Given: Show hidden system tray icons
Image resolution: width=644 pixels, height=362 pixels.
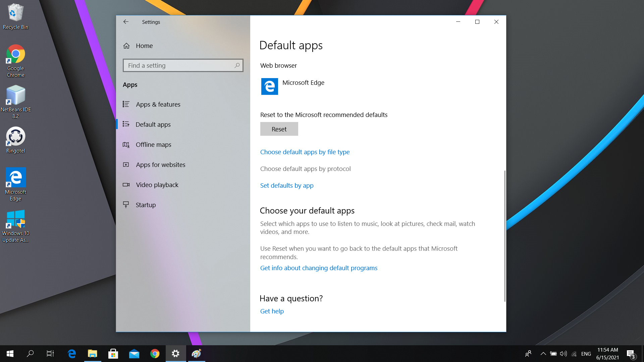Looking at the screenshot, I should click(543, 354).
